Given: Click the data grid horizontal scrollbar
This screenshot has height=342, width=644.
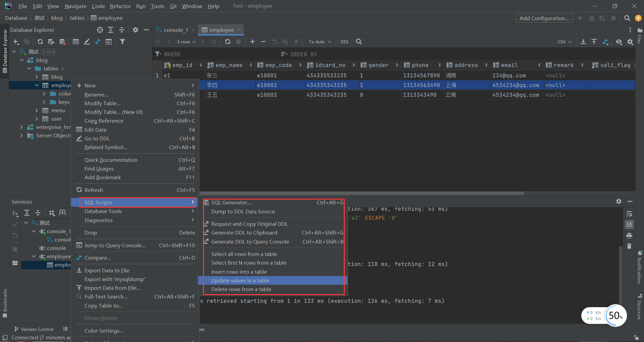Looking at the screenshot, I should [x=362, y=193].
